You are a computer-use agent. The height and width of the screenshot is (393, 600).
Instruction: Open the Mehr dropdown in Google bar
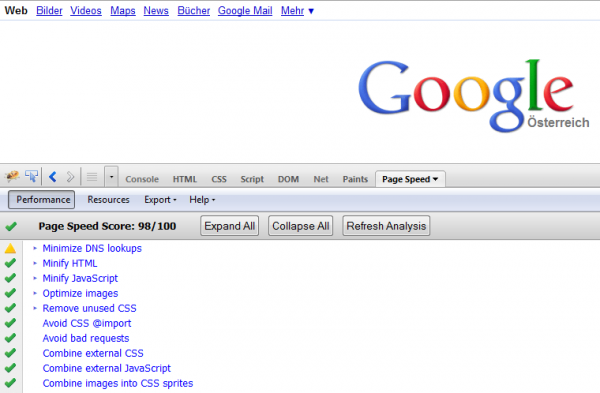(x=297, y=11)
